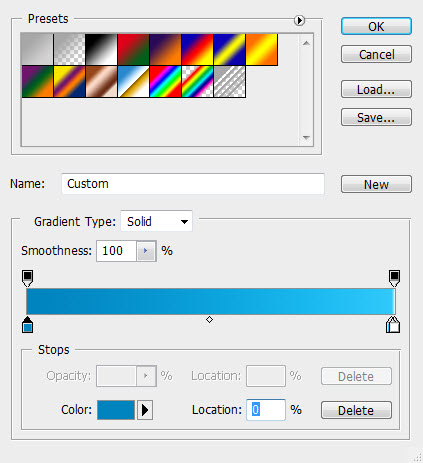Open the Load... gradient dialog

pos(376,89)
